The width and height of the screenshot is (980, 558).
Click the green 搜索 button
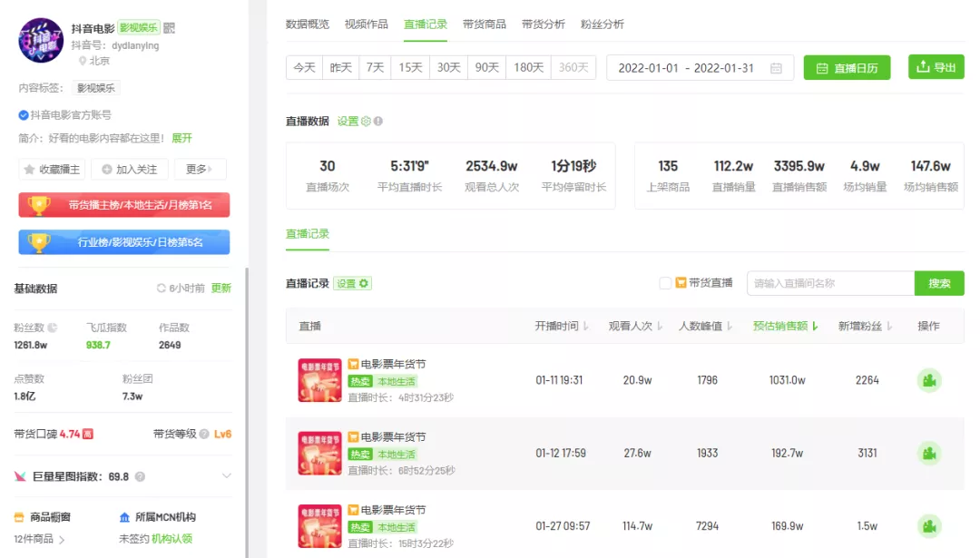[x=939, y=283]
